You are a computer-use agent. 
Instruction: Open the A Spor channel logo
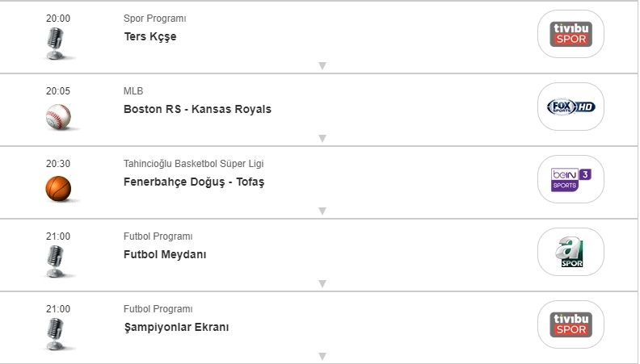(x=571, y=252)
